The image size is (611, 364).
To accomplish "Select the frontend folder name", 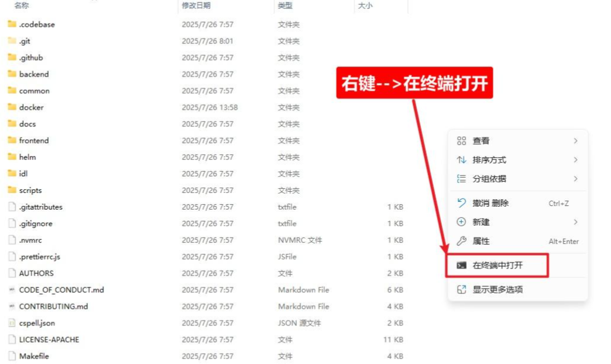I will tap(34, 140).
